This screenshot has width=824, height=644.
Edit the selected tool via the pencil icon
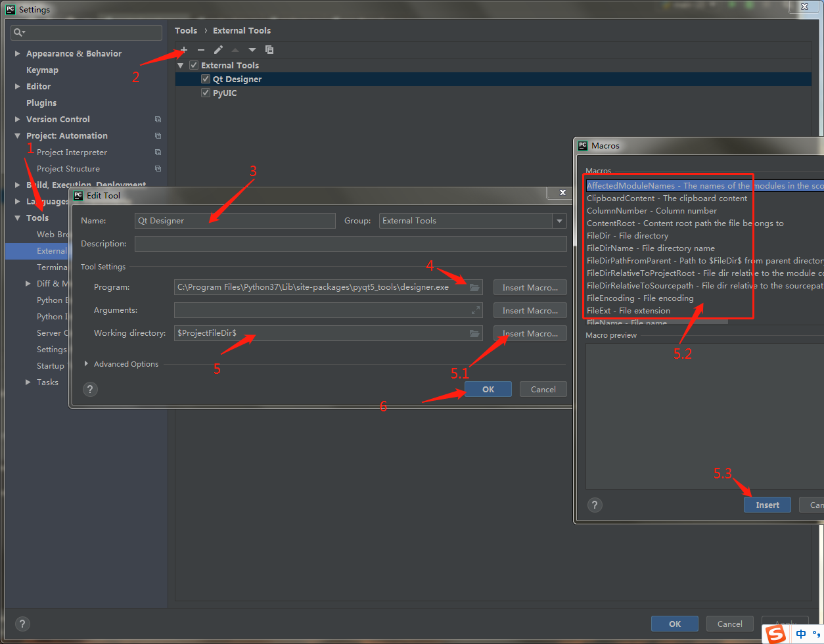click(218, 49)
